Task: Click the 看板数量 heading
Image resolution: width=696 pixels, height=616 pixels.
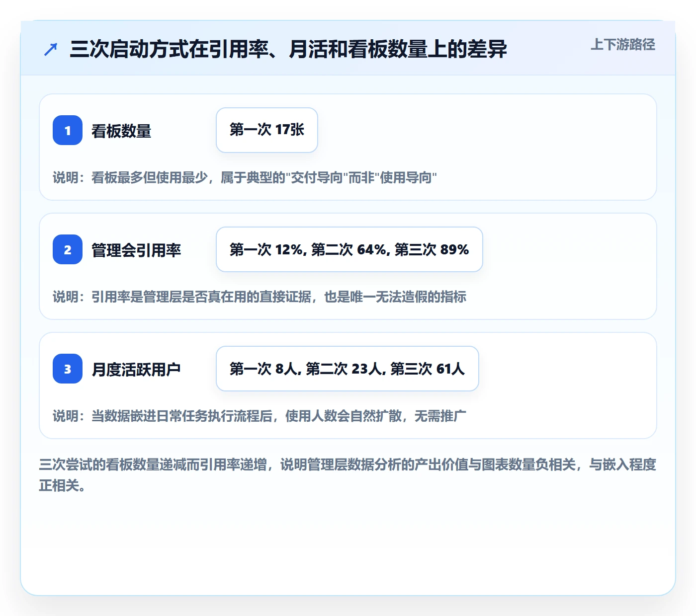Action: (121, 131)
